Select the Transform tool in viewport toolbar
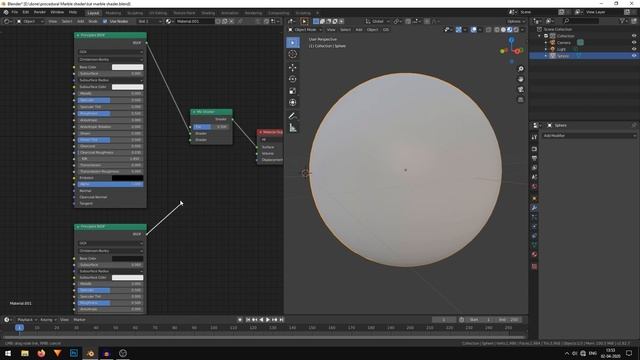Screen dimensions: 640x360 [x=293, y=102]
